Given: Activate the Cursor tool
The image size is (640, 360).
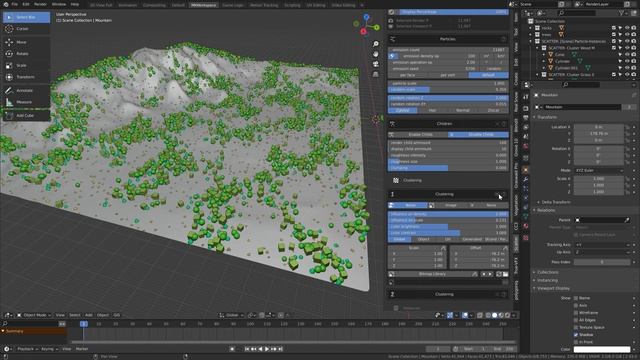Looking at the screenshot, I should click(x=27, y=29).
